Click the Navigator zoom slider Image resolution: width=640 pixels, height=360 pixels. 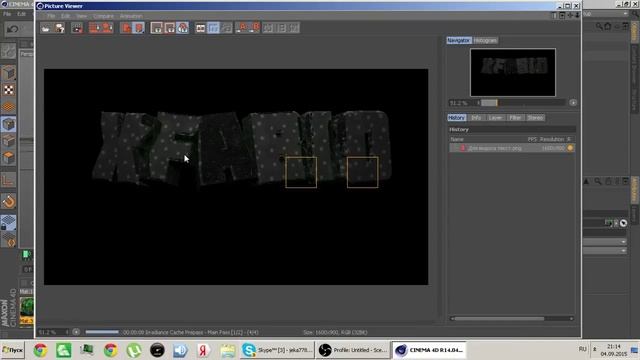522,103
